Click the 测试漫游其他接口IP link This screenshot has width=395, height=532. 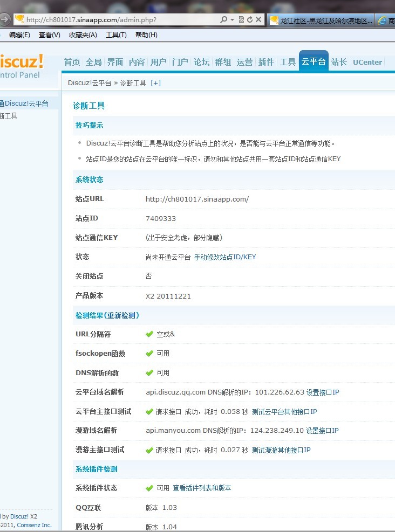(281, 450)
